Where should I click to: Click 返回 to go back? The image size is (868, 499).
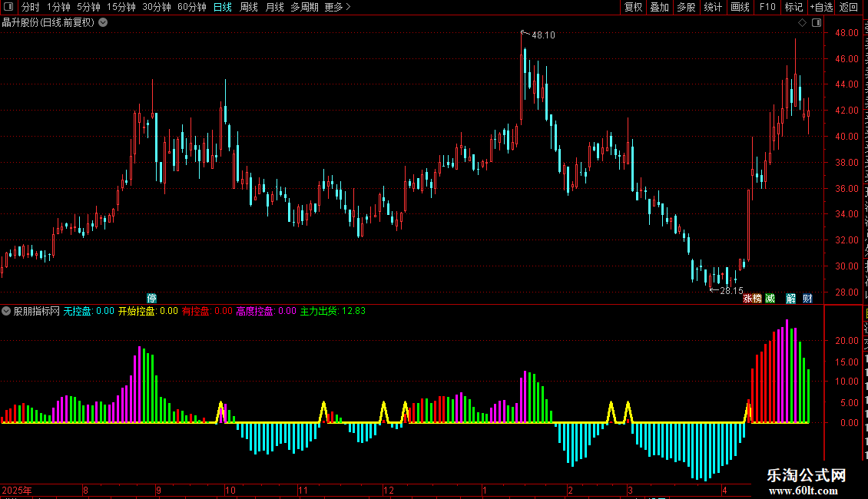point(848,7)
